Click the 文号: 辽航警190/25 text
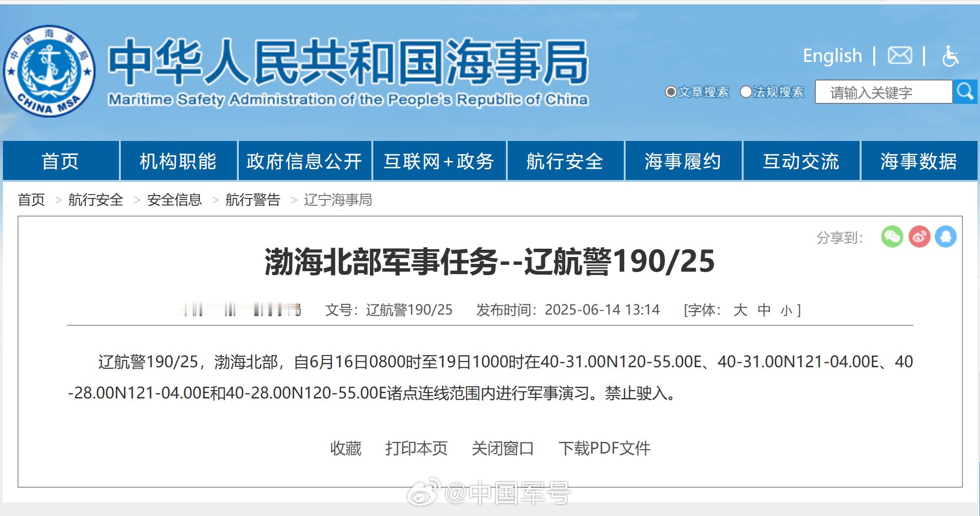Viewport: 980px width, 516px height. tap(389, 310)
